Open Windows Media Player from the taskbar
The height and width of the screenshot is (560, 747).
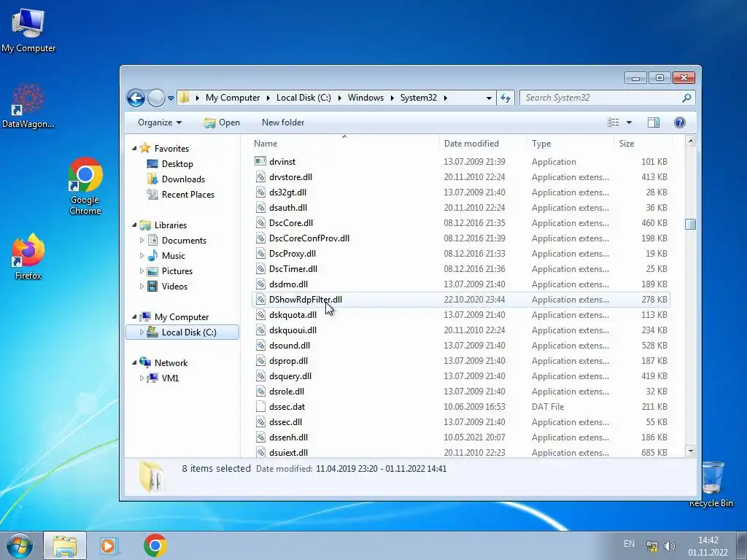109,545
